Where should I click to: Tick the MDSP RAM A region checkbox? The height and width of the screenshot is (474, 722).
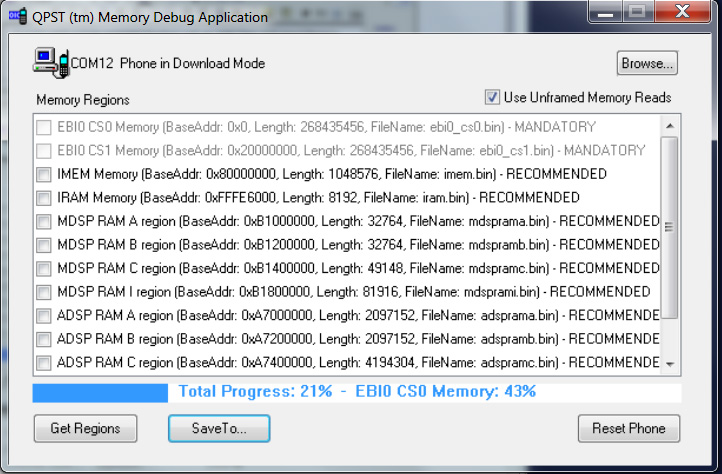44,221
